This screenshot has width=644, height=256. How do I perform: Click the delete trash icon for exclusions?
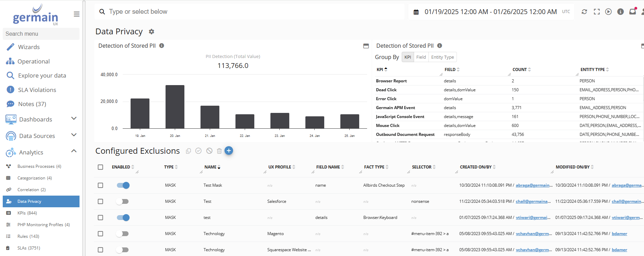[x=219, y=151]
